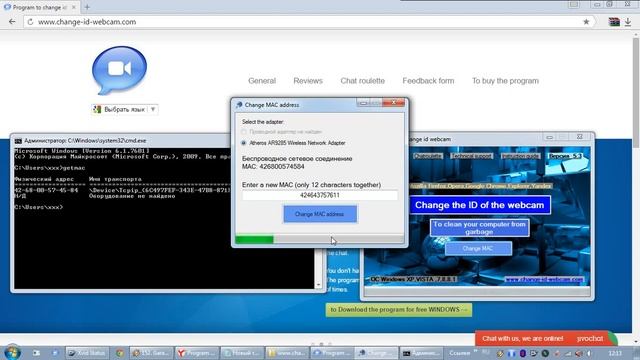Open the Администратор cmd taskbar button
This screenshot has width=640, height=360.
[x=421, y=353]
